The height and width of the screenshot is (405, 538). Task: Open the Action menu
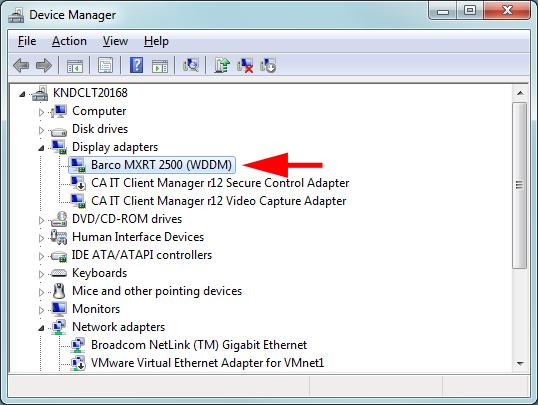[69, 41]
